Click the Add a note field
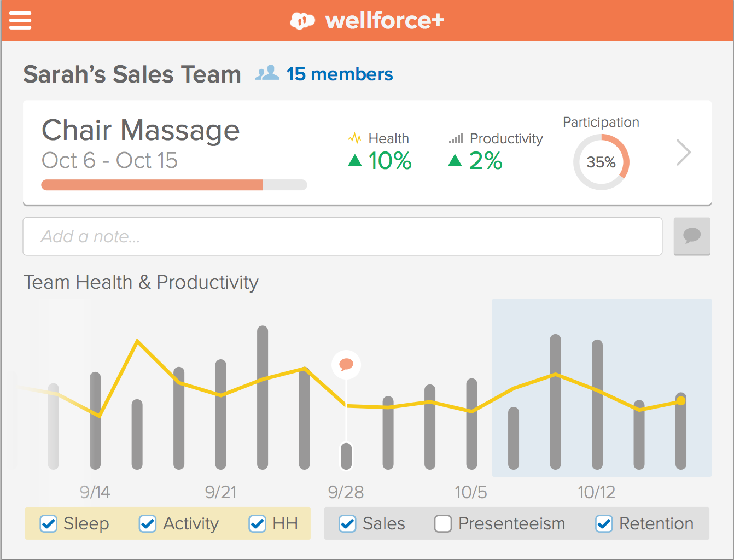 [x=342, y=236]
